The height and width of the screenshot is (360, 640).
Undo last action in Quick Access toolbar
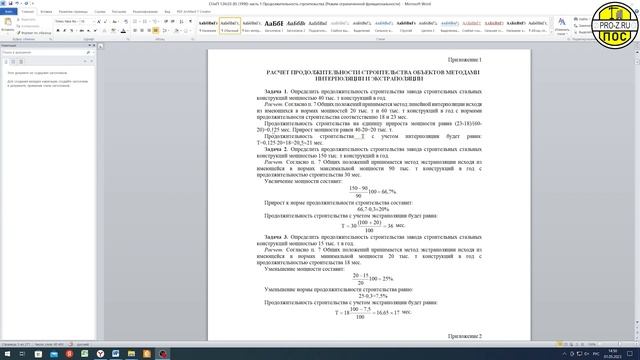point(17,3)
